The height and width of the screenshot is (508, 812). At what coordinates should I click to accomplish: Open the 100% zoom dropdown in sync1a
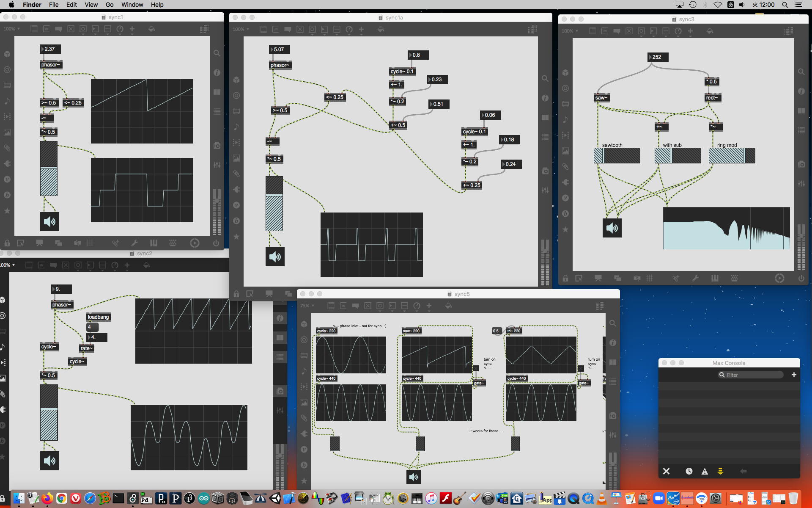point(241,29)
